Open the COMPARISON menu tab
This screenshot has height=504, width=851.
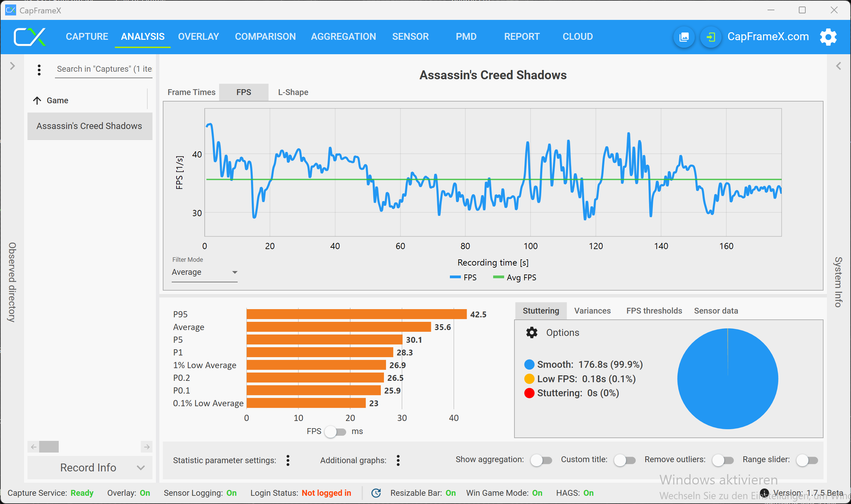click(265, 37)
